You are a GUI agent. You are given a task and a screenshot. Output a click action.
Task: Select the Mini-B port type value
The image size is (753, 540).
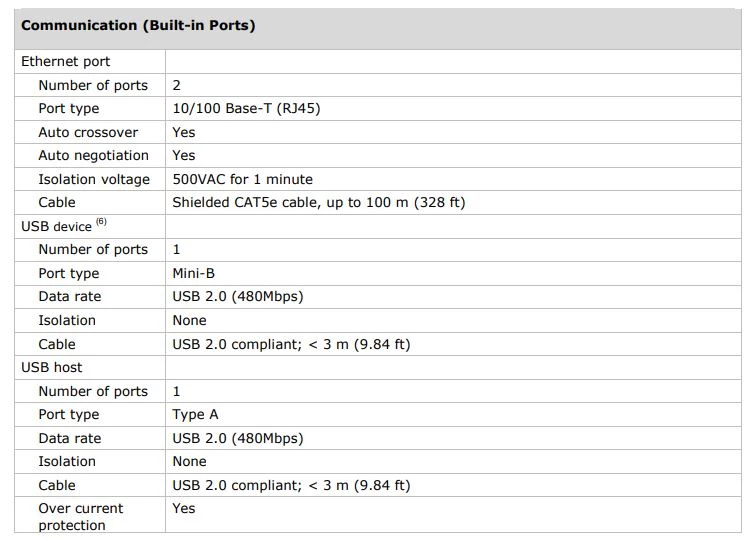click(x=193, y=273)
